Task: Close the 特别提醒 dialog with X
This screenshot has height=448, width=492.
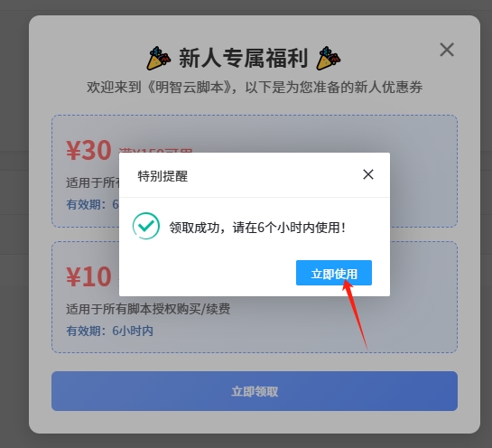Action: click(x=368, y=174)
